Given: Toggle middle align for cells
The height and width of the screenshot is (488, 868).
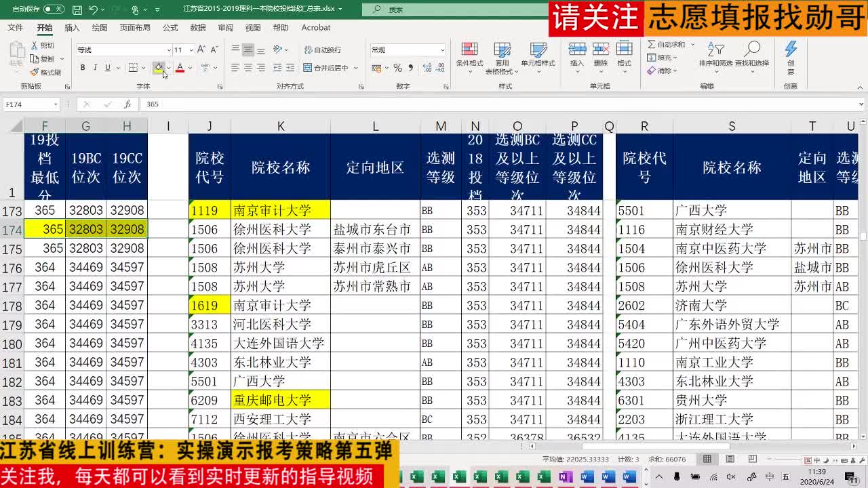Looking at the screenshot, I should coord(248,49).
